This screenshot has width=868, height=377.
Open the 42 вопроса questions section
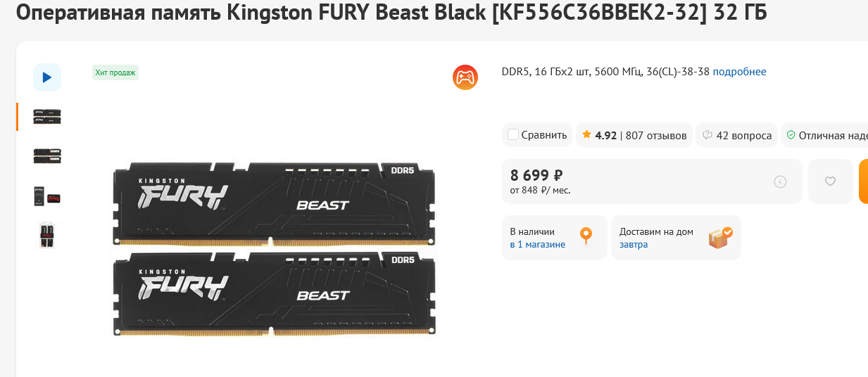(744, 135)
